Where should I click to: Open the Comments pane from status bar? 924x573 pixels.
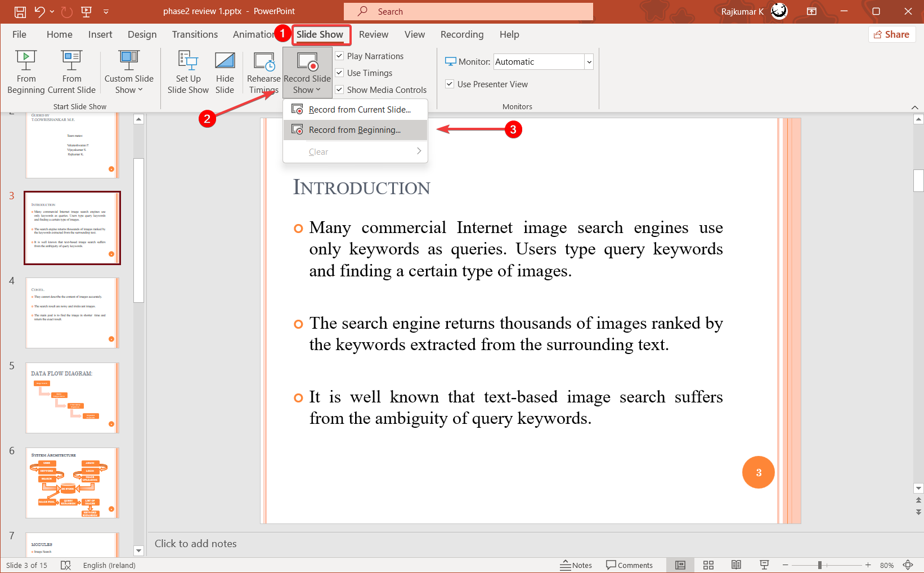tap(629, 565)
